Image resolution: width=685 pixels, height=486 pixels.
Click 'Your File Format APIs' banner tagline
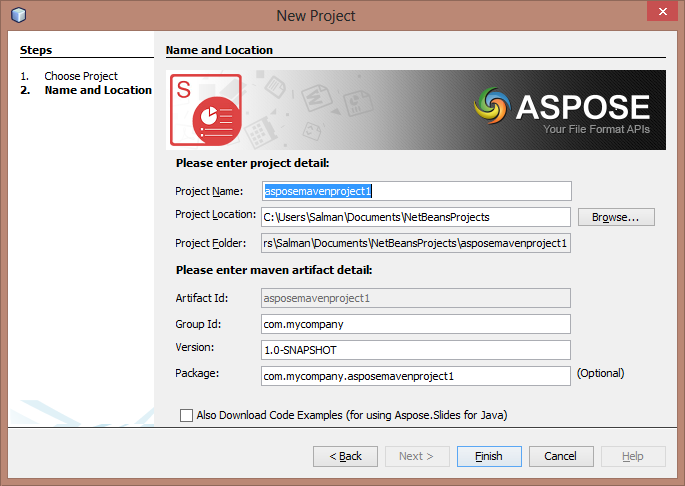[x=596, y=129]
